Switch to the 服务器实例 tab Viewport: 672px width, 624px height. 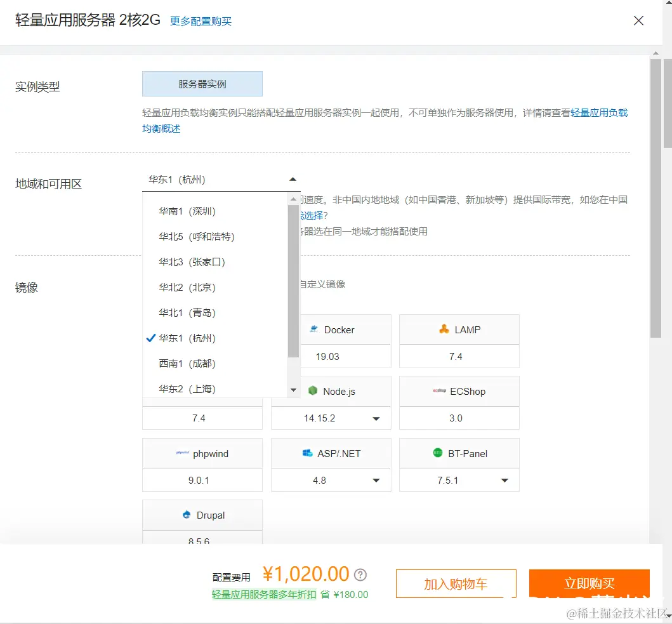[202, 83]
